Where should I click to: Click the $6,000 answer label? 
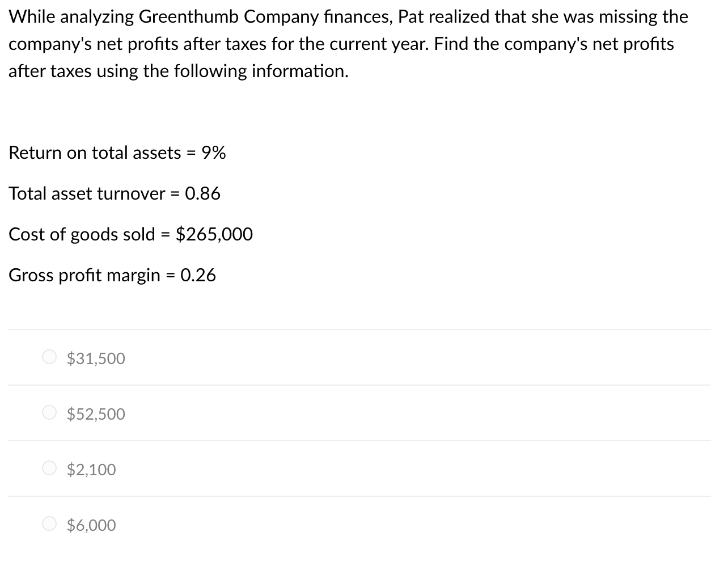tap(91, 525)
